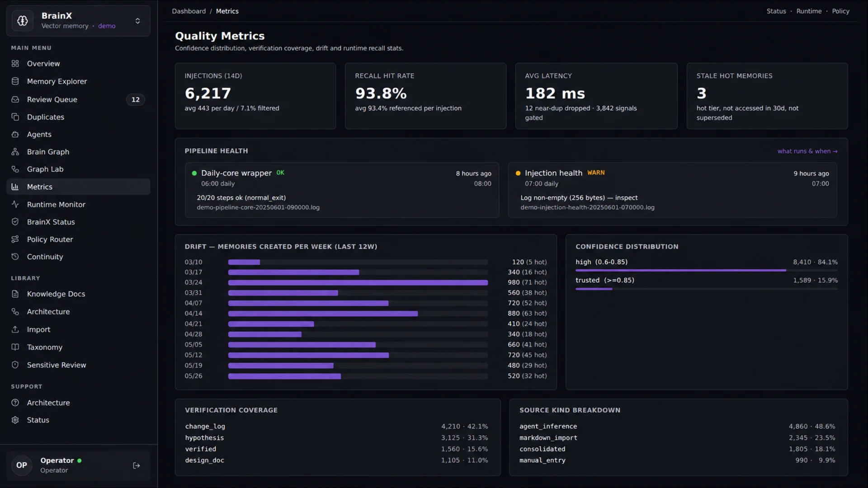
Task: Click the logout icon next to Operator
Action: [137, 465]
